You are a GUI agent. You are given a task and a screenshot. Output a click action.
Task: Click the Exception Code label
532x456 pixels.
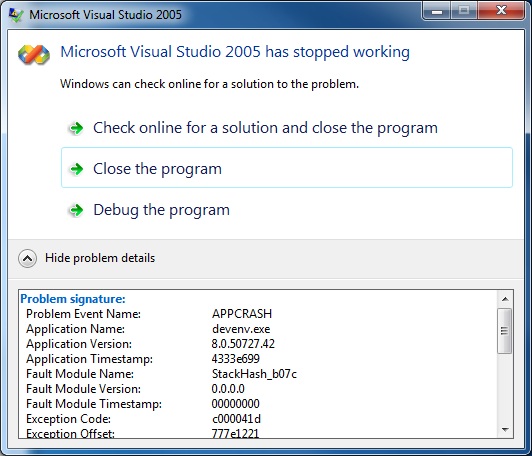tap(69, 419)
